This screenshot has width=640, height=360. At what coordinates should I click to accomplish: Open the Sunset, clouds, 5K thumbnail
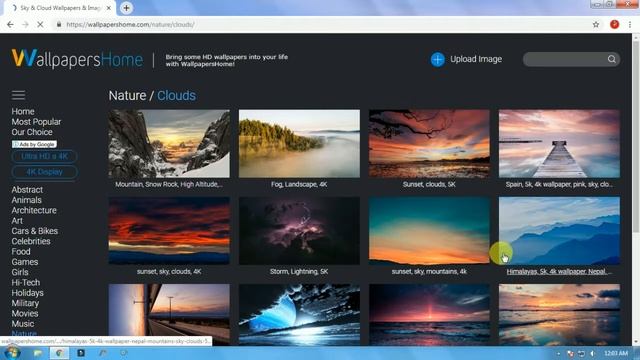pos(429,144)
